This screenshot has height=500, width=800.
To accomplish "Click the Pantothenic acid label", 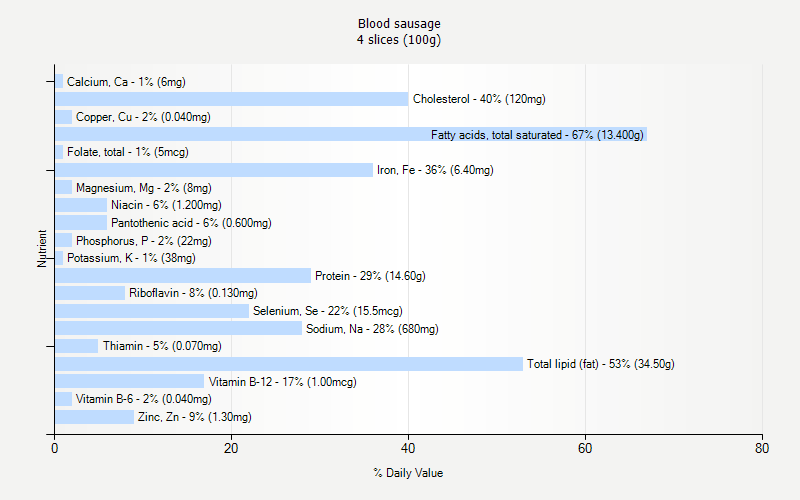I will (191, 223).
